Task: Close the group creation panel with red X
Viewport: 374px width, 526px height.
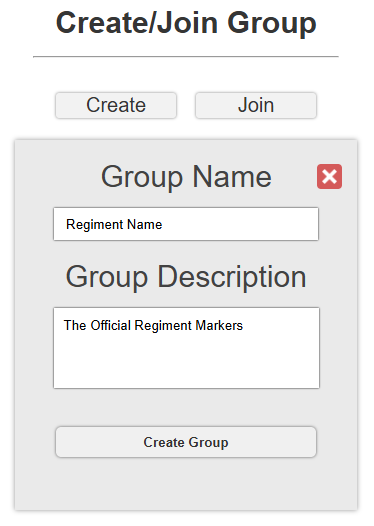Action: coord(329,176)
